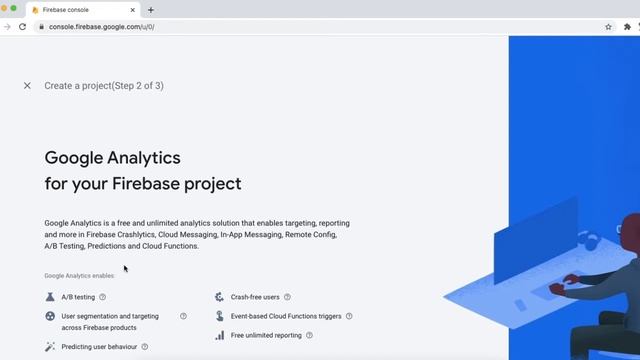Click the Predicting user behaviour wand icon

click(x=50, y=347)
